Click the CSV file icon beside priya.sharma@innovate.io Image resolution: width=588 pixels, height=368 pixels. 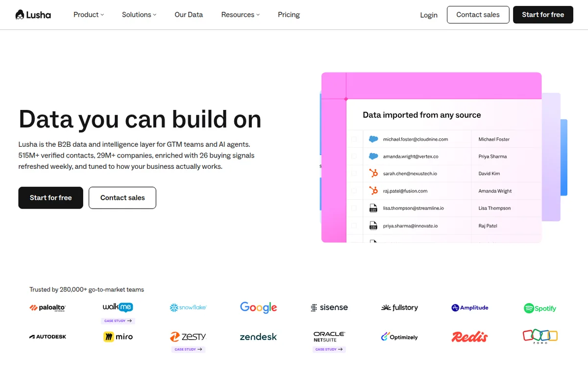point(373,226)
